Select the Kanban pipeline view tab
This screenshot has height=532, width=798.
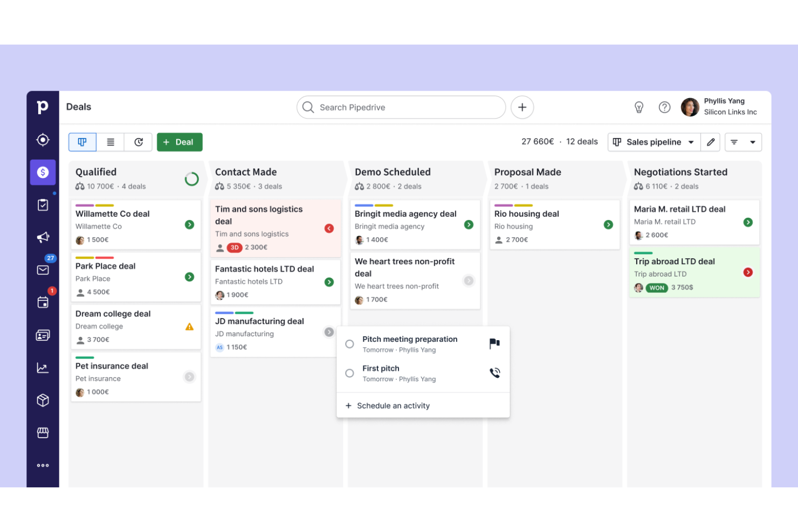tap(82, 142)
